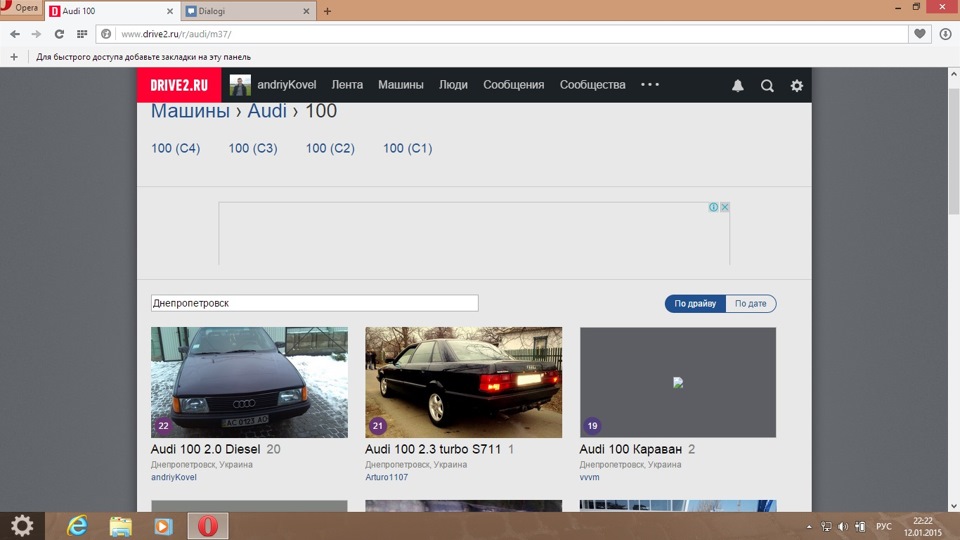The width and height of the screenshot is (960, 540).
Task: Open the Audi 100 Караван title
Action: click(x=631, y=449)
